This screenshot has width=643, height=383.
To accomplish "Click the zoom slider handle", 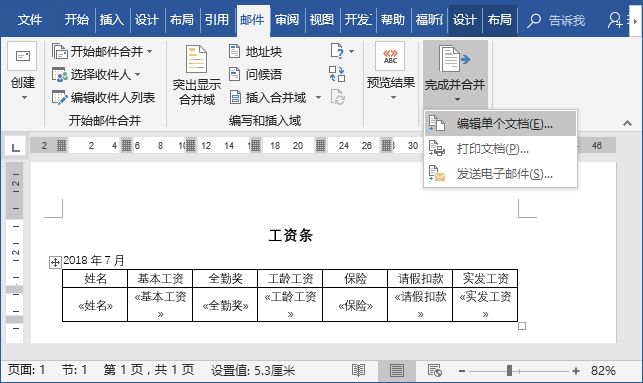I will click(509, 371).
